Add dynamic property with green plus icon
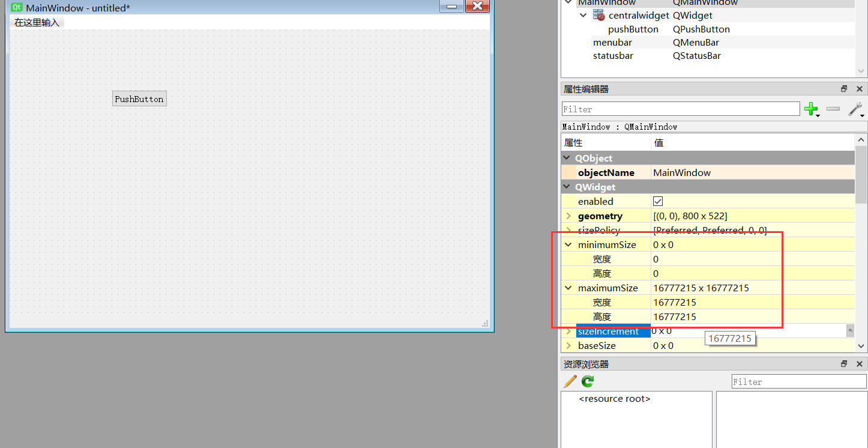Screen dimensions: 868x448 pos(812,109)
